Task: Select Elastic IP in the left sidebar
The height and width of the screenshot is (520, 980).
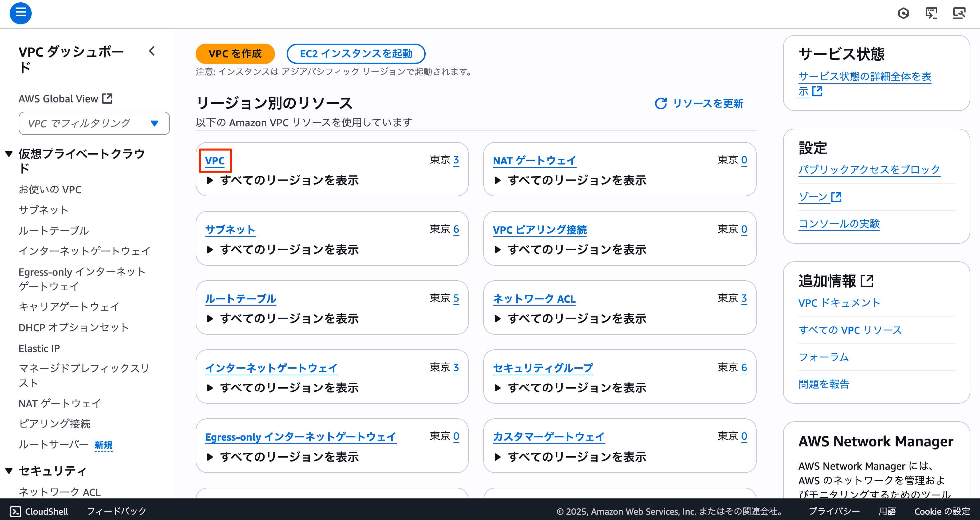Action: pos(39,348)
